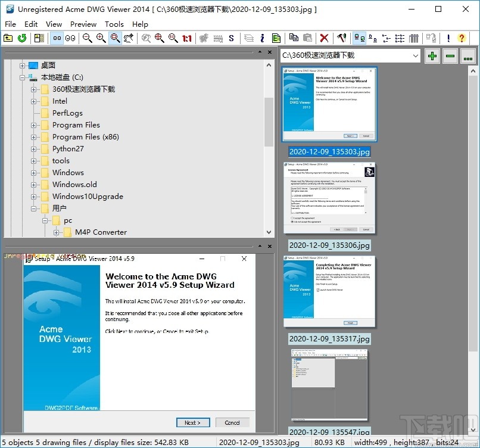Collapse the 本地磁盘 (C:) node

coord(23,77)
